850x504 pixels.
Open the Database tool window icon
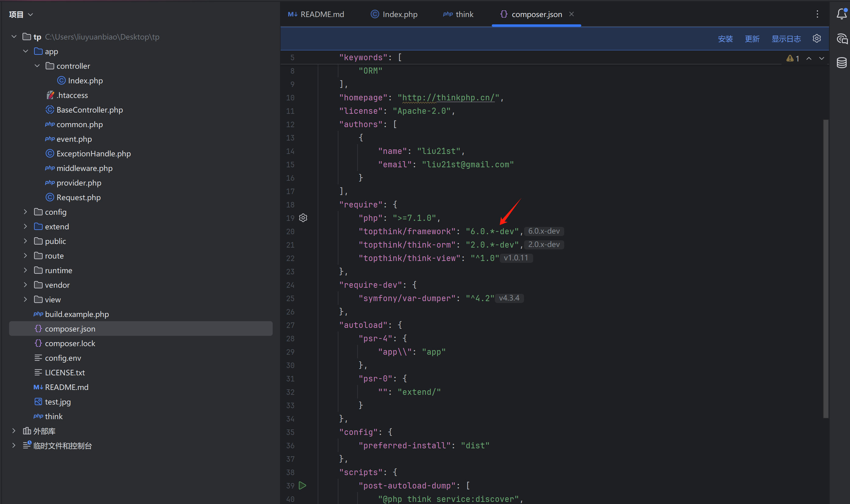(x=841, y=63)
